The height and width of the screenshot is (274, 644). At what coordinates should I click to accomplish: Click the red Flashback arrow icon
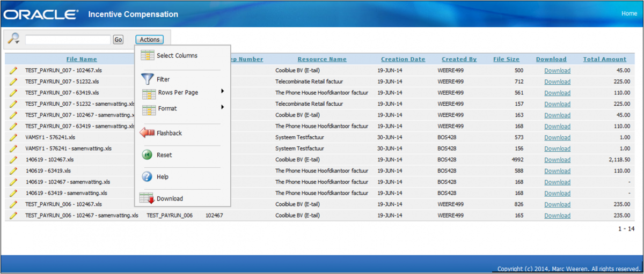pyautogui.click(x=147, y=133)
